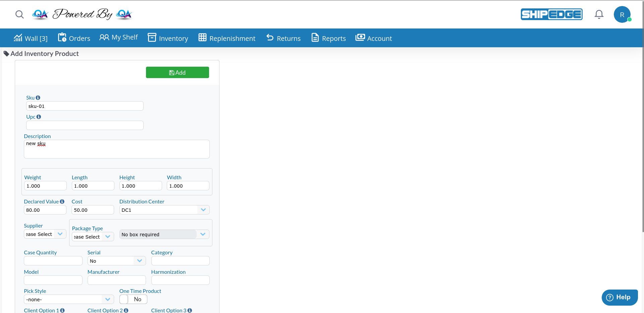Image resolution: width=644 pixels, height=313 pixels.
Task: Open the No box required dropdown
Action: click(164, 235)
